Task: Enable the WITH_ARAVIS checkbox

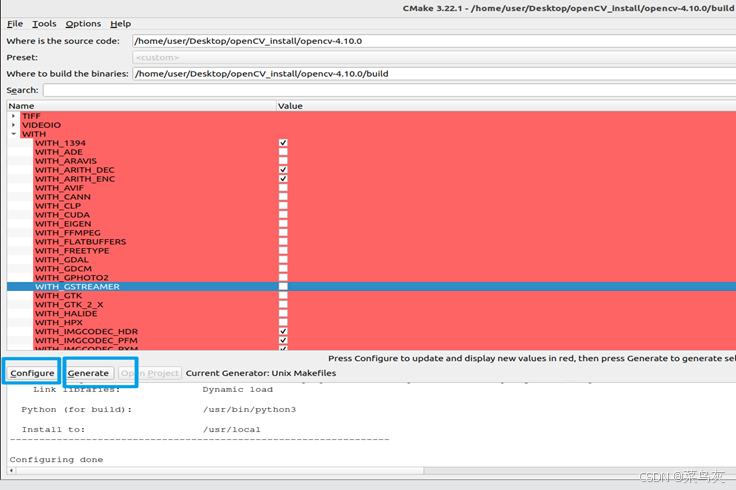Action: click(x=283, y=161)
